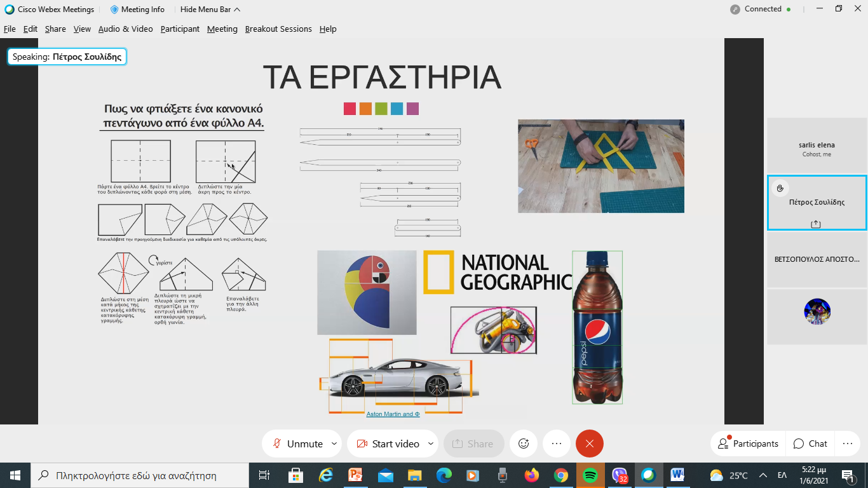Image resolution: width=868 pixels, height=488 pixels.
Task: Click the red color square on slide
Action: (x=349, y=109)
